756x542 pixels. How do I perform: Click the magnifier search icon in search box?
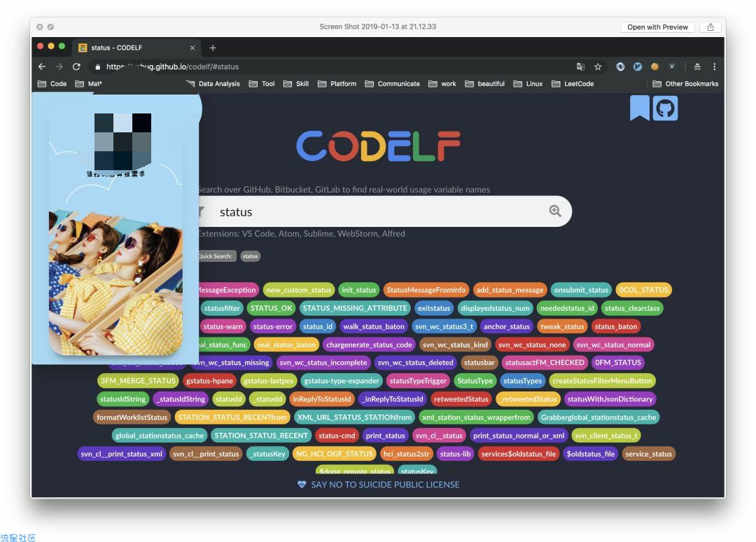pyautogui.click(x=555, y=211)
